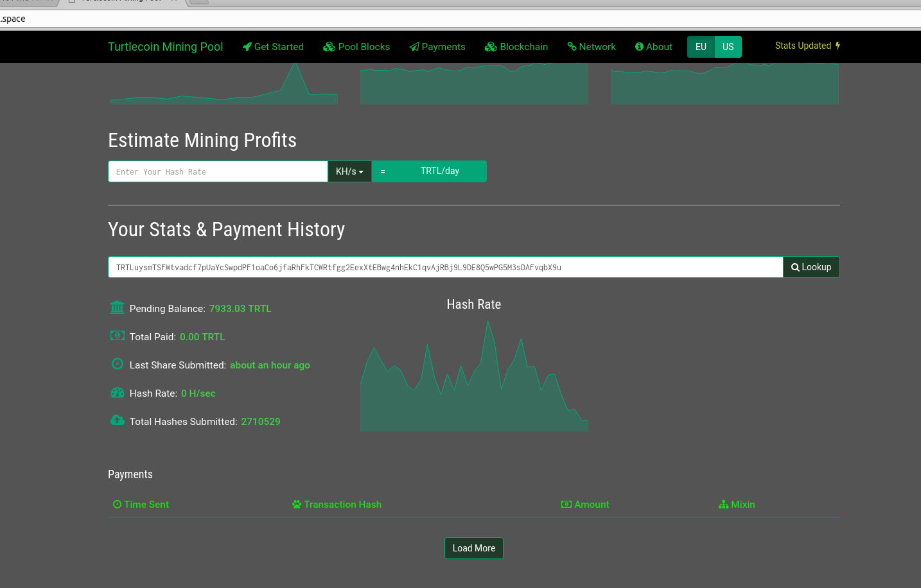The width and height of the screenshot is (921, 588).
Task: Click the cubes icon beside Pool Blocks
Action: click(x=329, y=47)
